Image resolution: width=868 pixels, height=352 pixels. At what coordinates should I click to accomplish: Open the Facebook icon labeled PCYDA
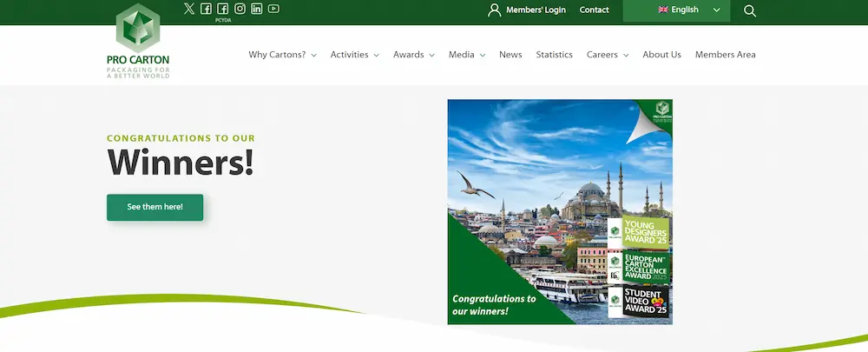click(222, 9)
